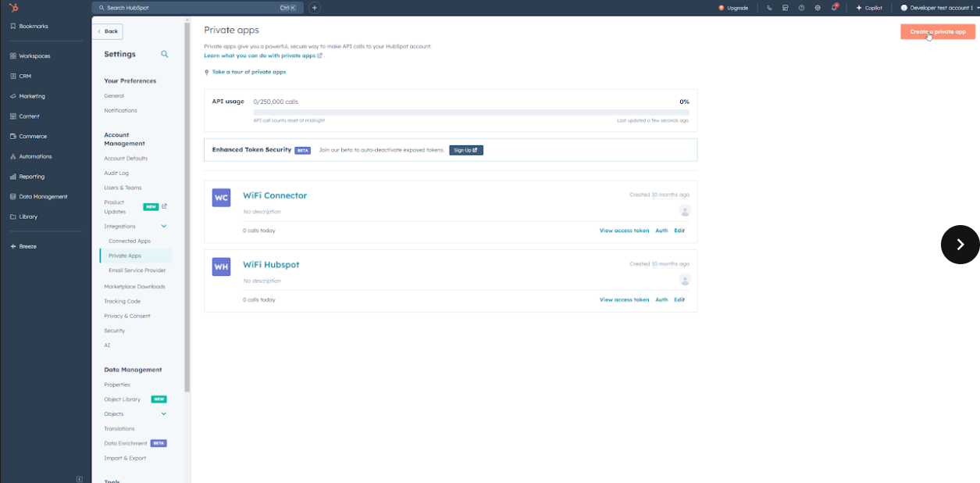
Task: Click the WC avatar for WiFi Connector
Action: 221,198
